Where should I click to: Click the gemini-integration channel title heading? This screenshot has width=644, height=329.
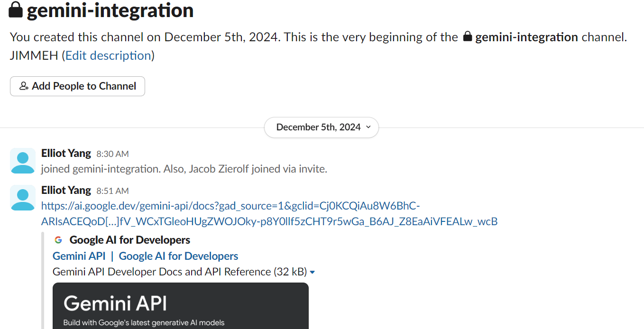pyautogui.click(x=110, y=10)
